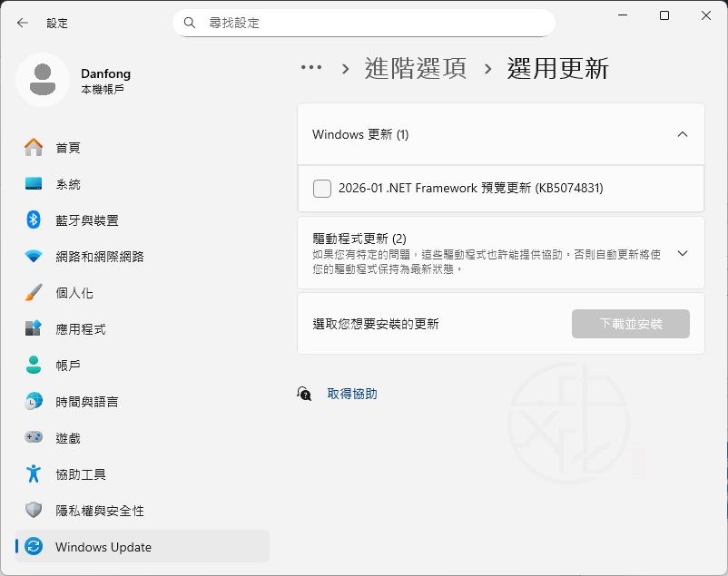The height and width of the screenshot is (576, 728).
Task: Open the 取得協助 link
Action: pos(352,394)
